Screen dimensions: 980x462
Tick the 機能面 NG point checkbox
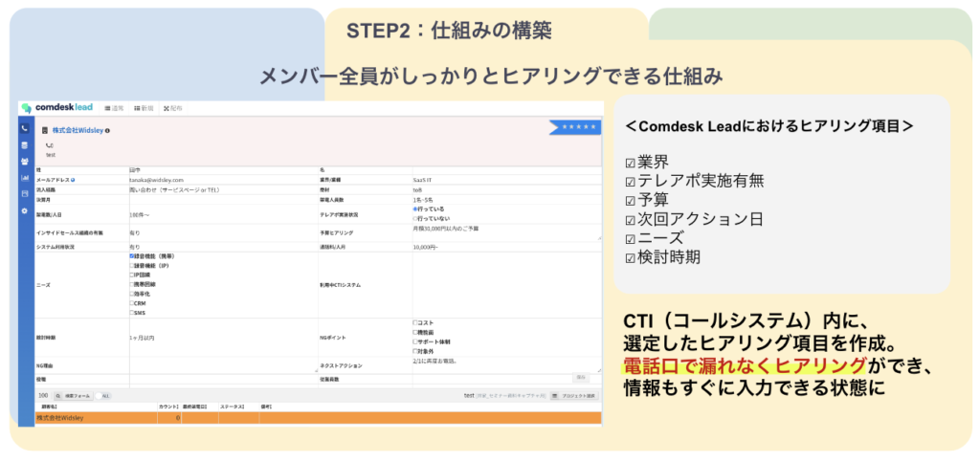click(x=415, y=332)
